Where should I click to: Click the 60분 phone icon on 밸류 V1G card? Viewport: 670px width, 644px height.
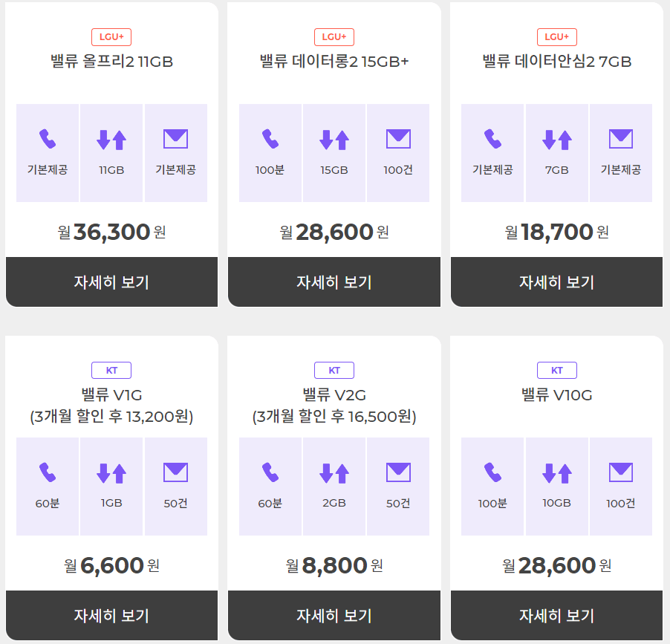tap(47, 472)
